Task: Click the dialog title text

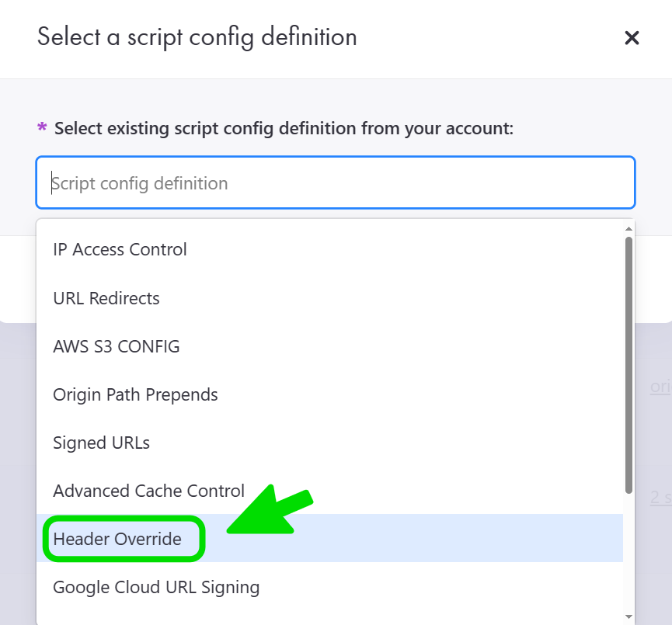Action: [x=197, y=37]
